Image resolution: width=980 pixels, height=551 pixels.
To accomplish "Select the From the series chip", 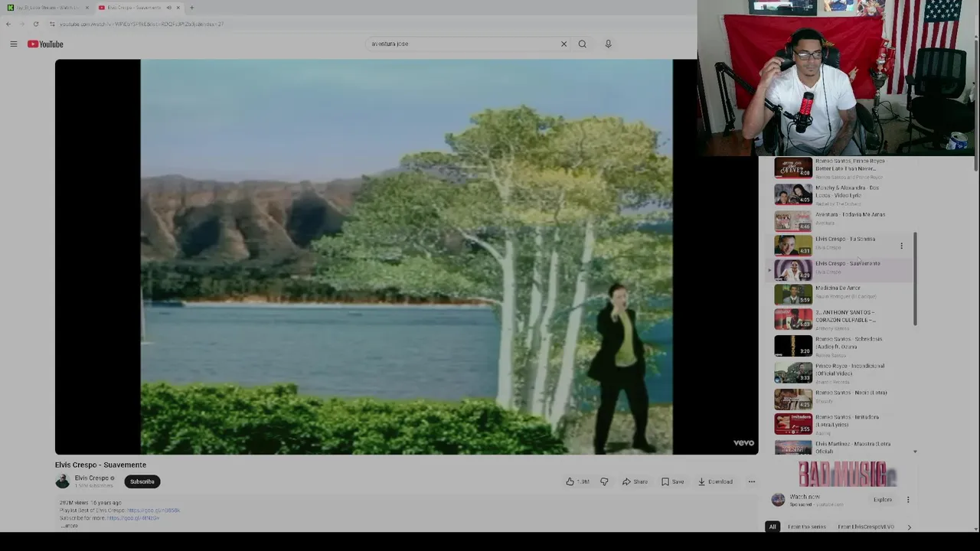I will pos(807,527).
